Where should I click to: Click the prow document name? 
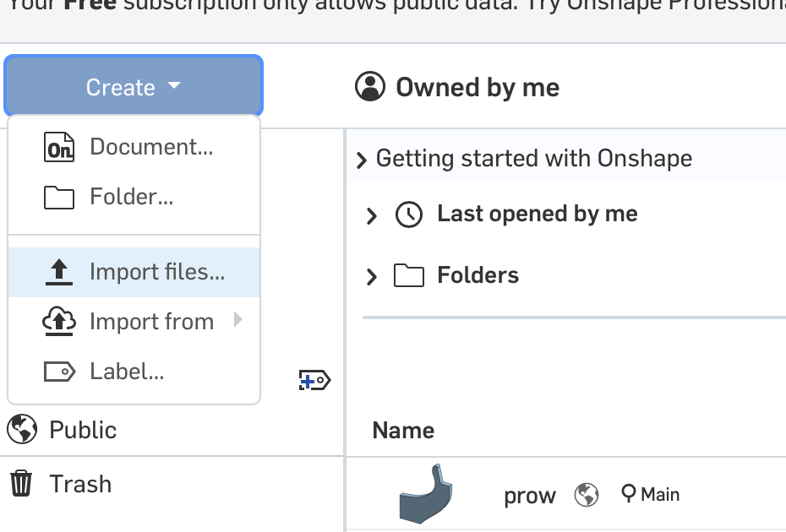click(x=529, y=496)
